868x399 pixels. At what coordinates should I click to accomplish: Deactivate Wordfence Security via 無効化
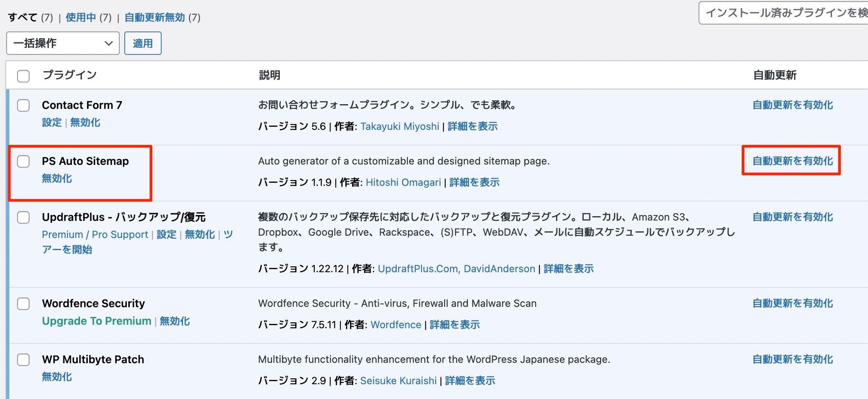click(175, 321)
